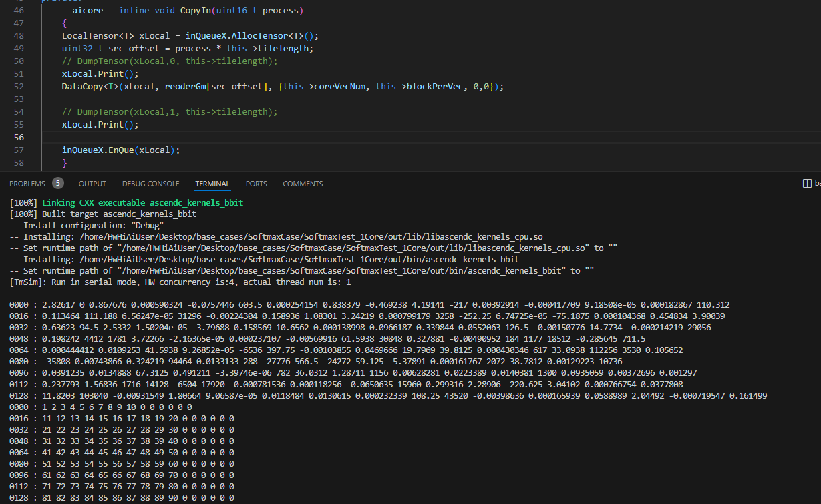The height and width of the screenshot is (504, 821).
Task: Click terminal row 0064 starting with 0.000444412
Action: [346, 350]
